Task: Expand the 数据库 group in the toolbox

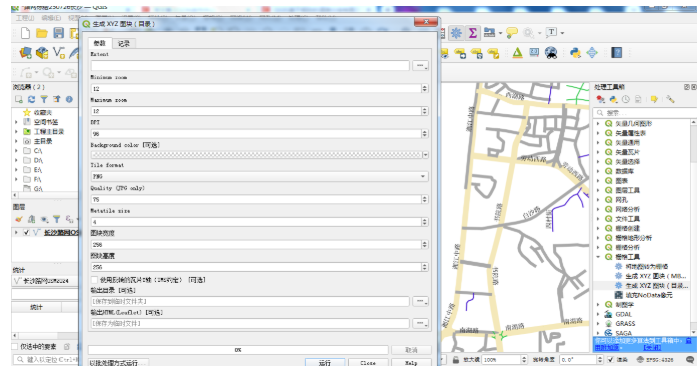Action: pos(598,171)
